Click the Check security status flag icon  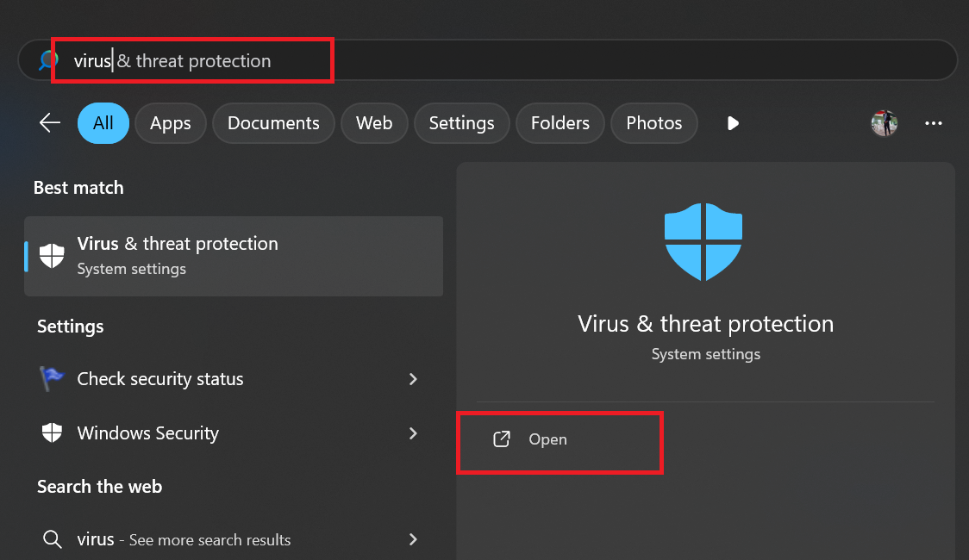point(53,379)
